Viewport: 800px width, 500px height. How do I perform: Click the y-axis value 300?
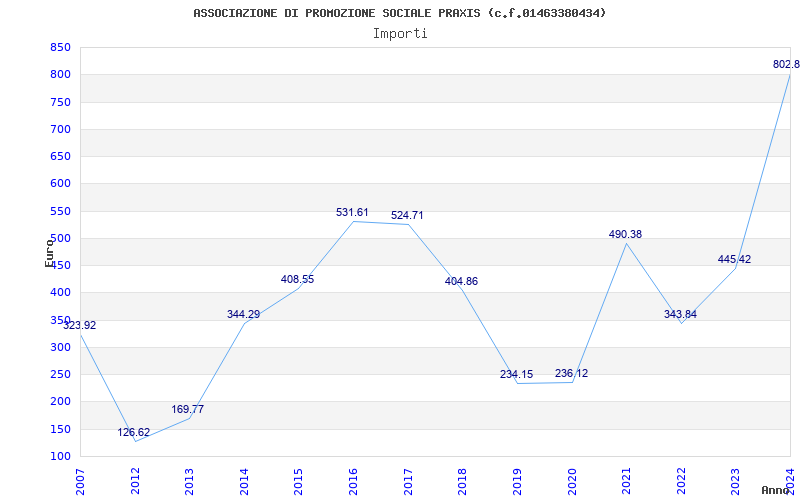tap(60, 347)
